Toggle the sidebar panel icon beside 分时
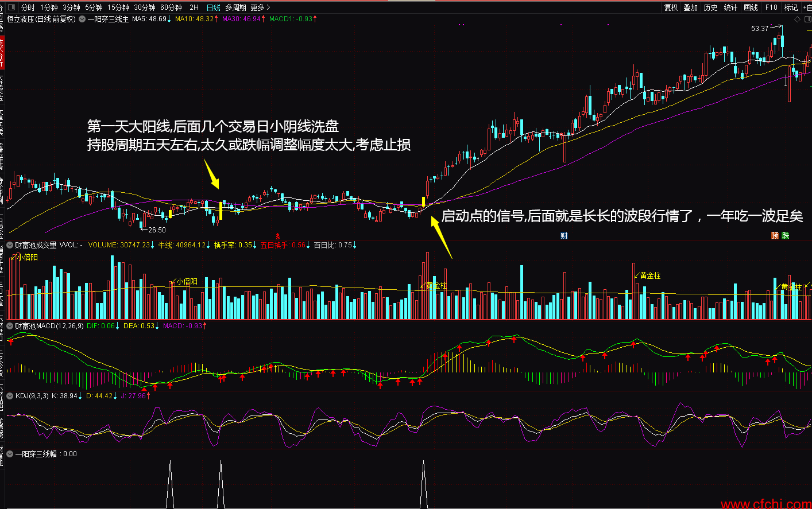 [13, 7]
